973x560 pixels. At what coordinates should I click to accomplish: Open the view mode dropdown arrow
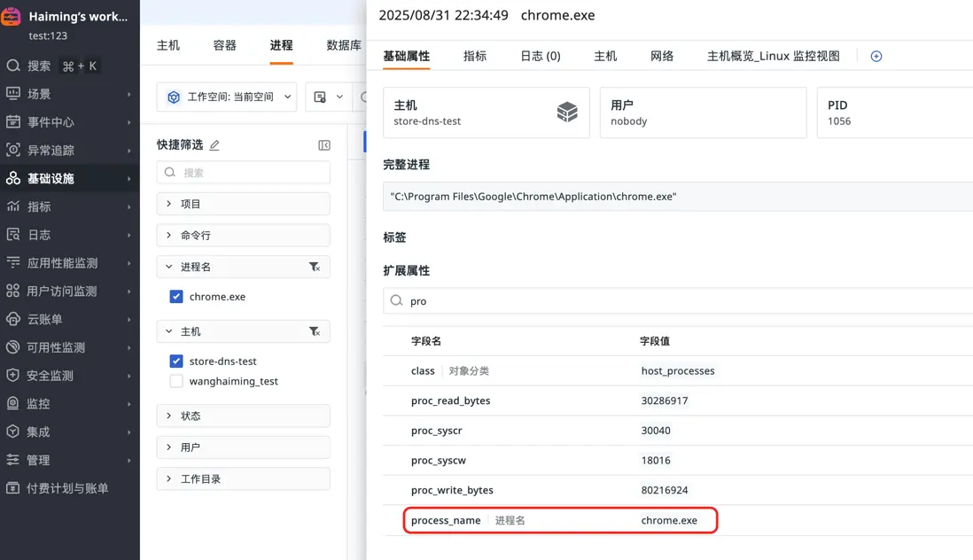click(339, 97)
